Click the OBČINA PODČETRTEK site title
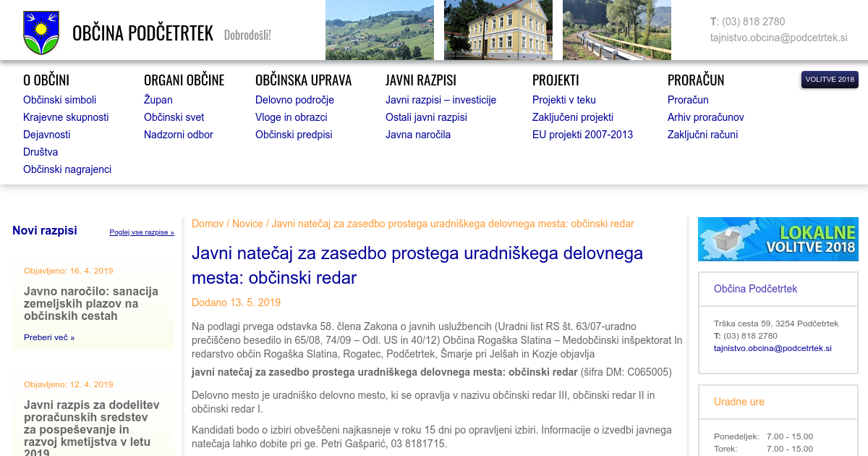 142,33
